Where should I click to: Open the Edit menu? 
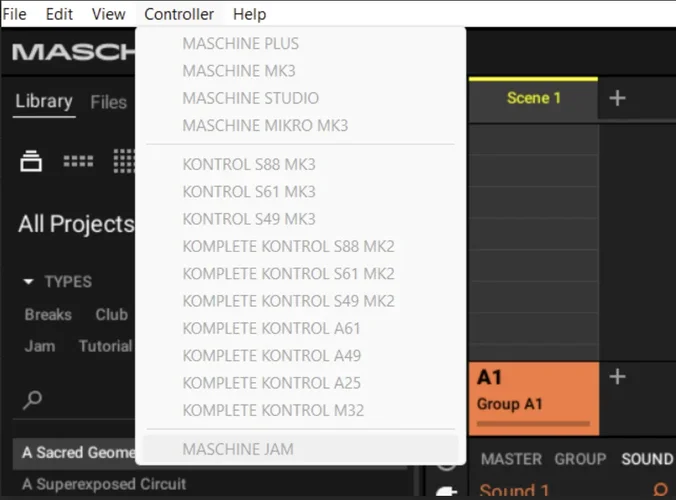click(59, 14)
